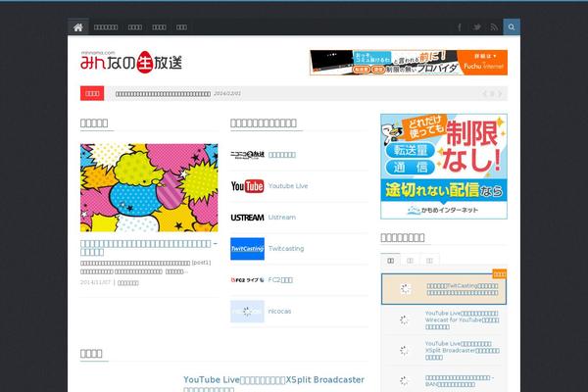Click the loading thumbnail beside the BAN post
Image resolution: width=588 pixels, height=392 pixels.
[x=404, y=381]
